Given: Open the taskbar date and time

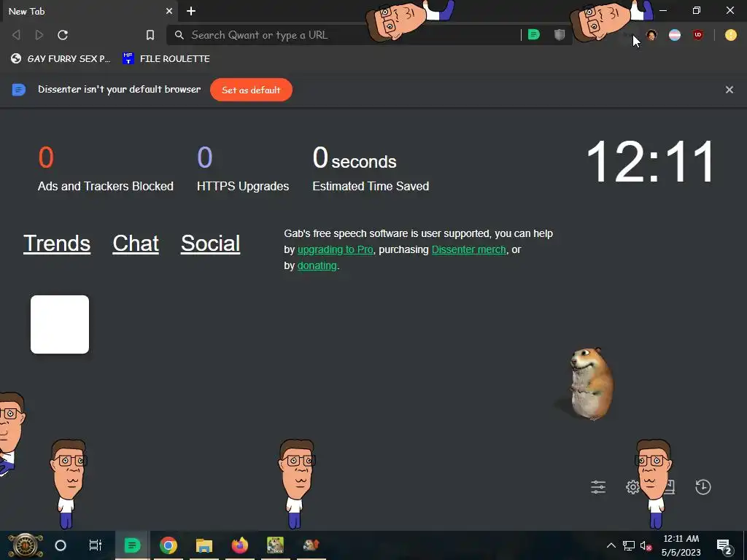Looking at the screenshot, I should (681, 545).
